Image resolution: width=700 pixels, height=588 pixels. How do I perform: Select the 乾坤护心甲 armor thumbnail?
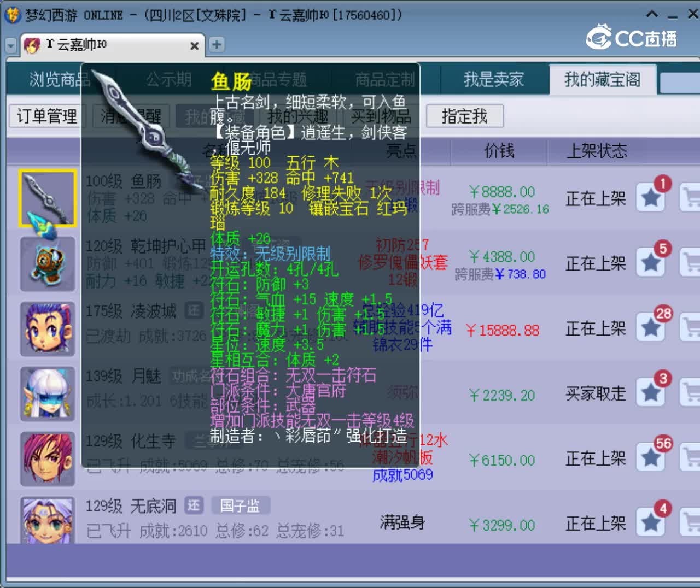[x=48, y=264]
